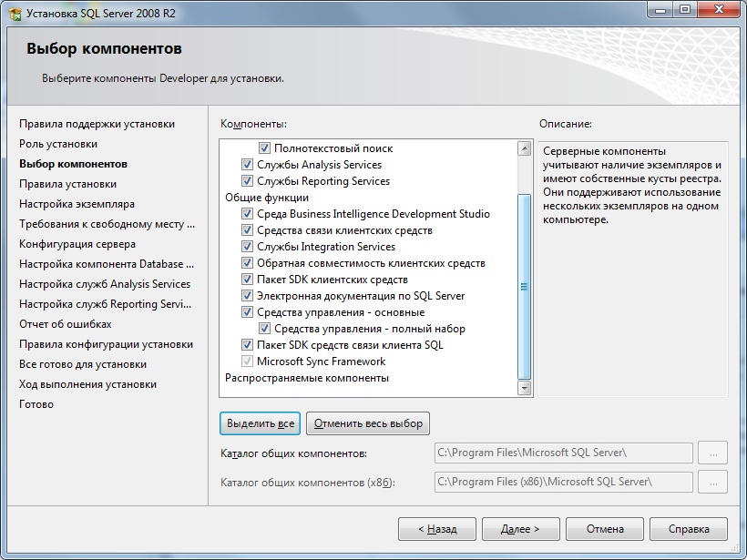This screenshot has width=747, height=560.
Task: Toggle Средства управления - полный набор checkbox
Action: click(264, 329)
